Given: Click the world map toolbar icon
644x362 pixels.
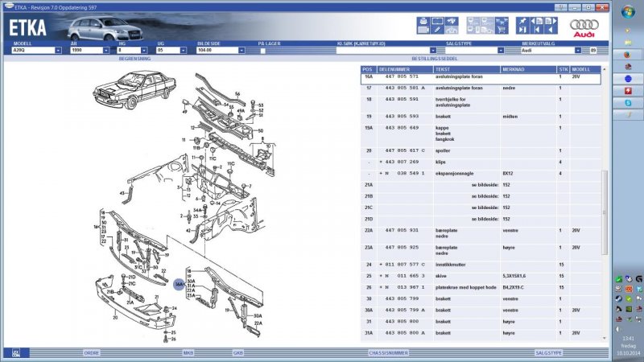Looking at the screenshot, I should coord(452,21).
